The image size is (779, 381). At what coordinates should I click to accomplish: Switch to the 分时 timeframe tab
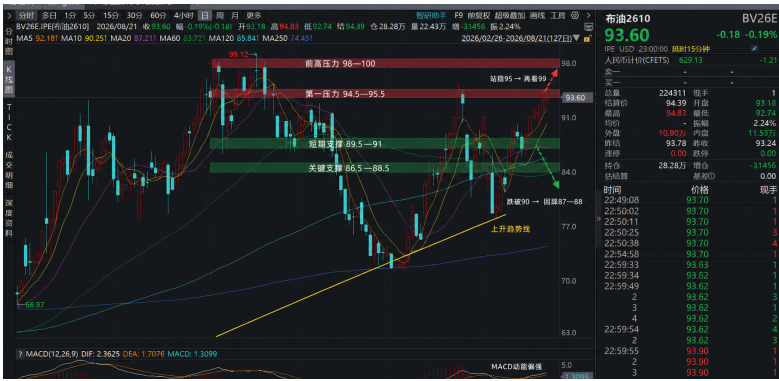(27, 15)
